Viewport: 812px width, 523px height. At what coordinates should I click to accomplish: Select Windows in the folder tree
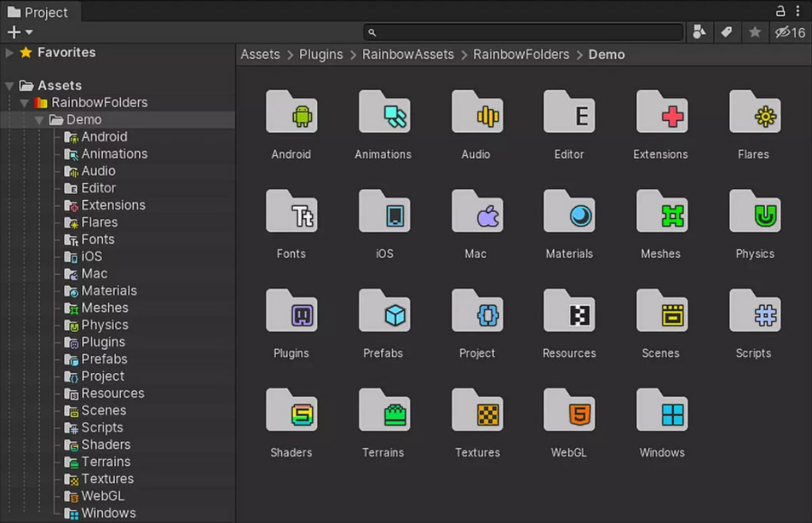point(108,513)
